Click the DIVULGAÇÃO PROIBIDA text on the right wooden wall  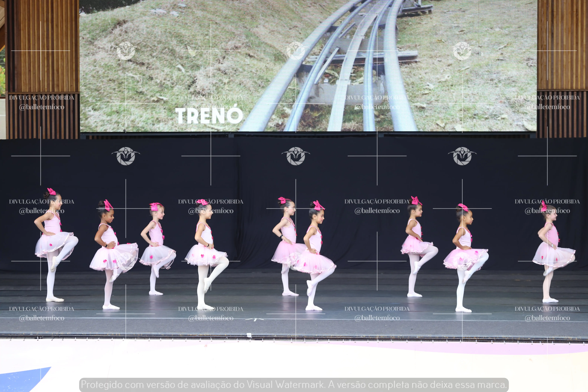pyautogui.click(x=547, y=98)
